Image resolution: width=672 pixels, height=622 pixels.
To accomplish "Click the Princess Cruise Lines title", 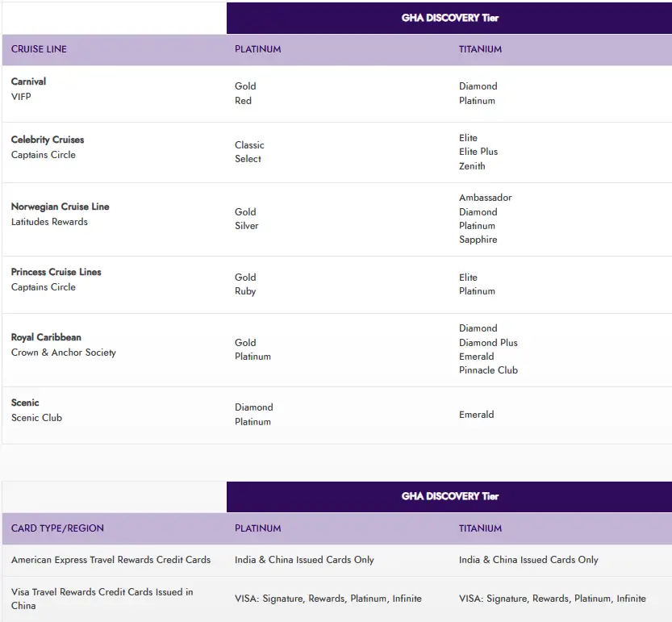I will pyautogui.click(x=56, y=272).
